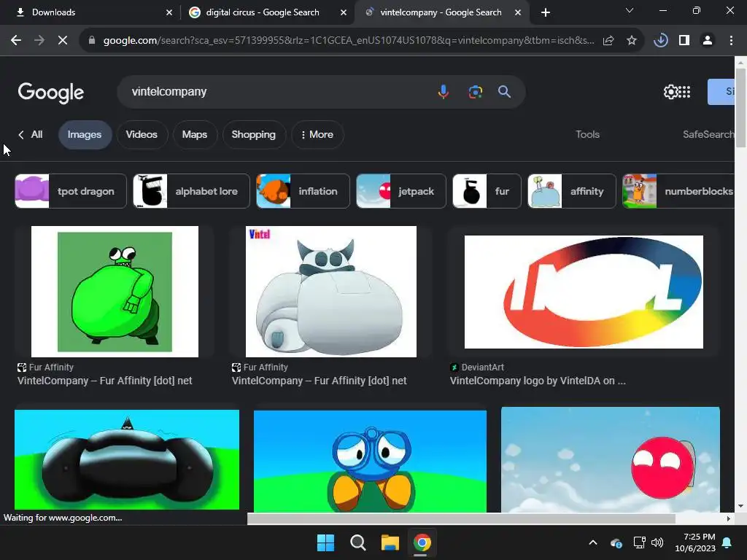Open Chrome three-dot menu
This screenshot has height=560, width=747.
731,41
